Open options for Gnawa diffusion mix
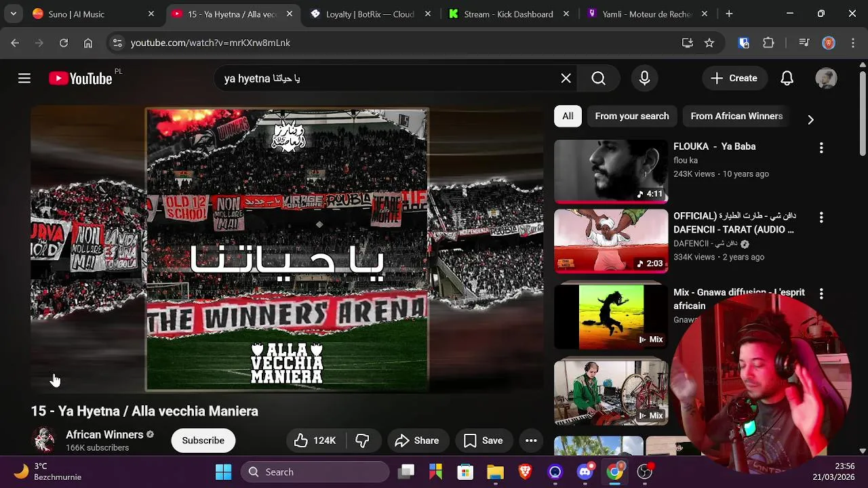 [x=821, y=294]
